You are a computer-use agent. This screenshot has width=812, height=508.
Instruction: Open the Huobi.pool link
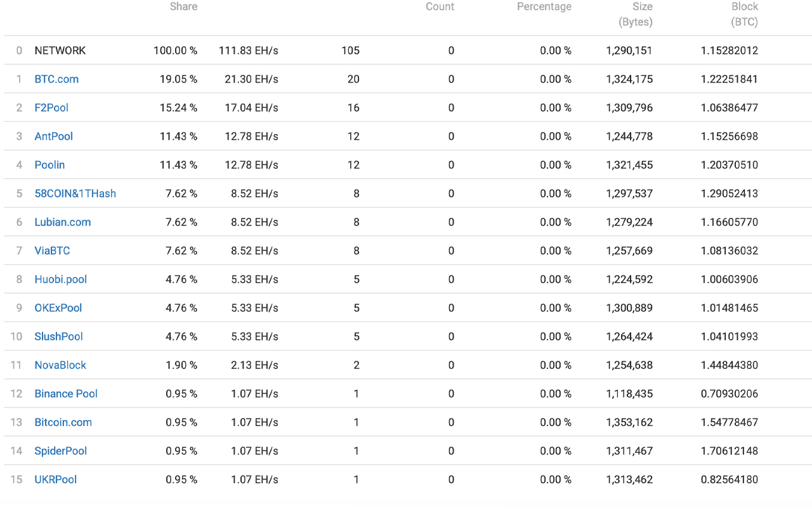(60, 279)
